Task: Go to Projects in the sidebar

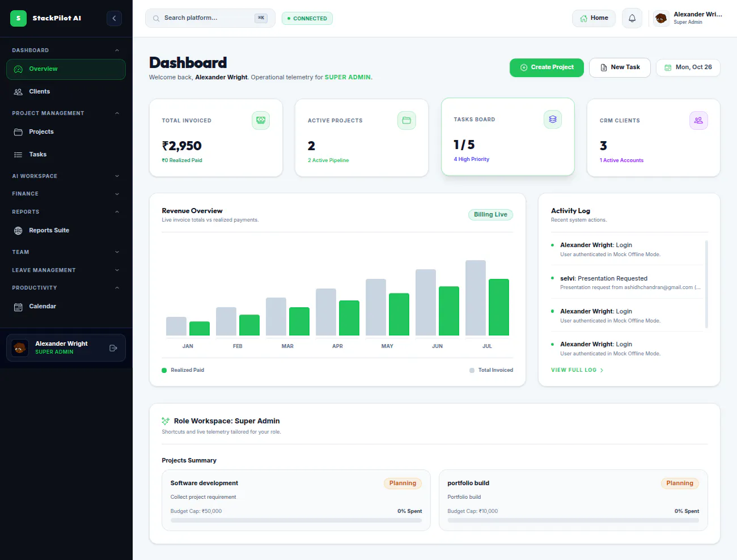Action: coord(66,132)
